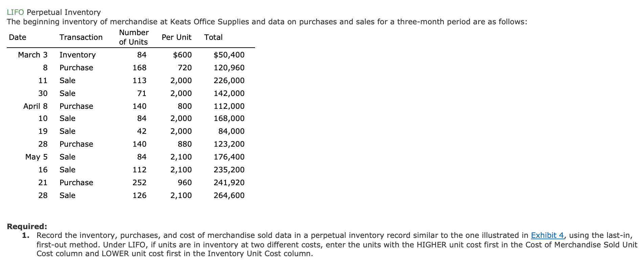Click the Inventory transaction cell

[77, 55]
